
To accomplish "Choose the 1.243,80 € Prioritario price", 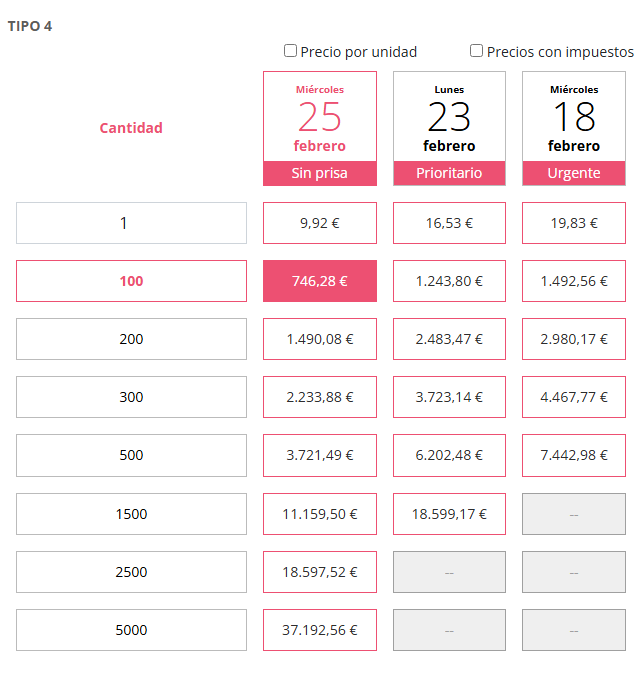I will (449, 281).
